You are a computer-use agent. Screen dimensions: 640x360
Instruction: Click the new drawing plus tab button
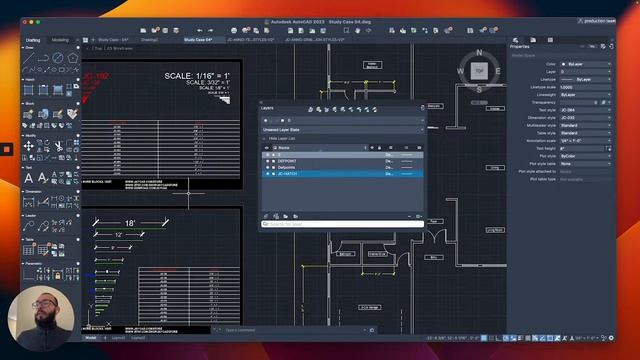(x=93, y=40)
